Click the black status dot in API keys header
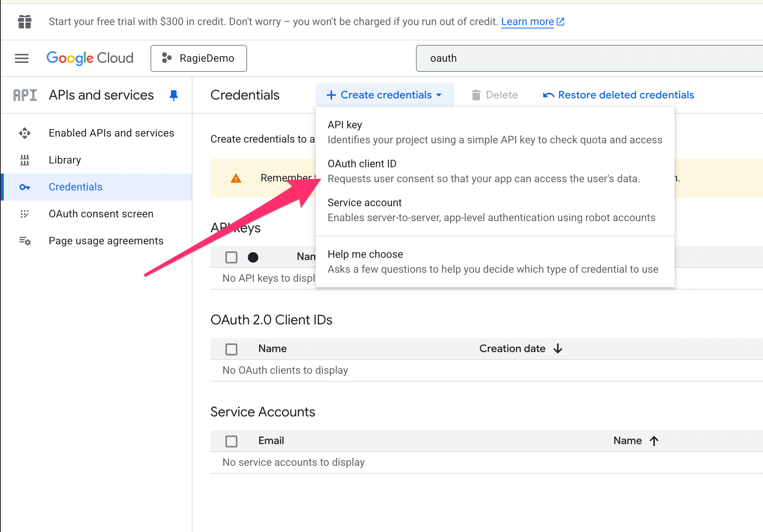The height and width of the screenshot is (532, 763). (253, 257)
